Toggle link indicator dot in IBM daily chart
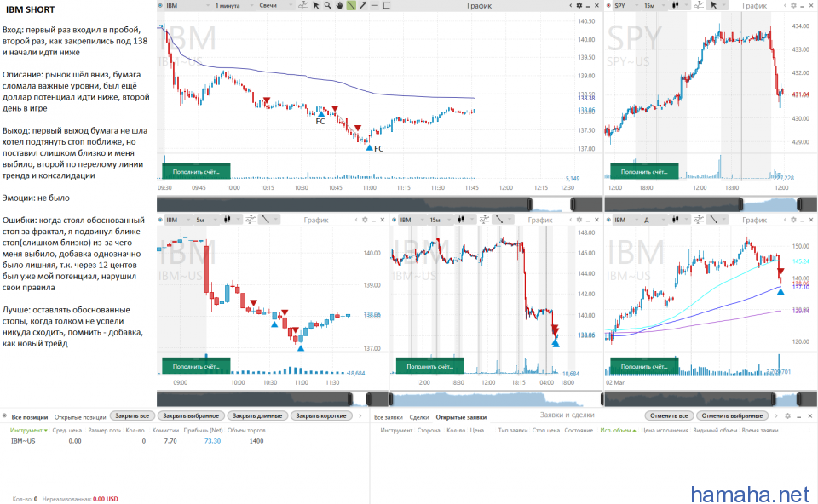Image resolution: width=818 pixels, height=504 pixels. [608, 220]
